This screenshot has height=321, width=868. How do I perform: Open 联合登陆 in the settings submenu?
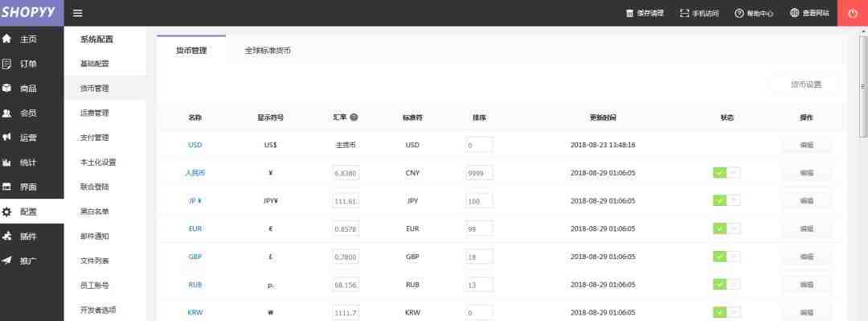(95, 187)
